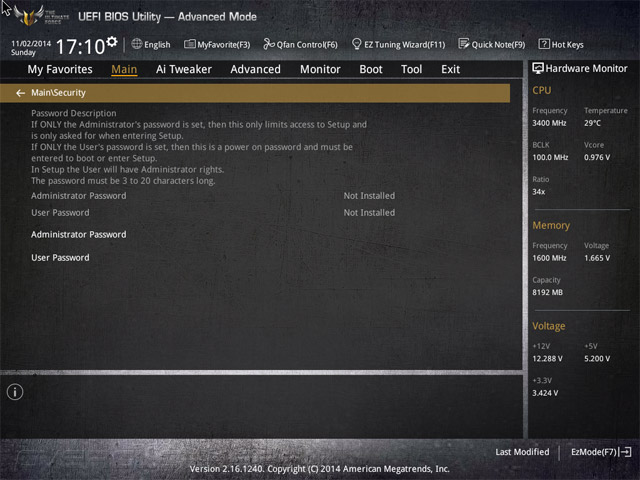
Task: Click the Ratio 34x value
Action: (538, 192)
